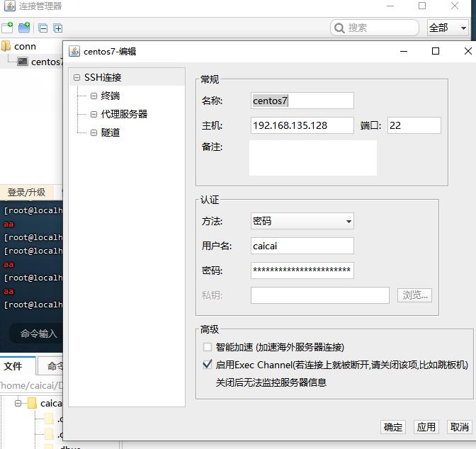Select the 终端 settings node
Viewport: 476px width, 449px height.
110,96
